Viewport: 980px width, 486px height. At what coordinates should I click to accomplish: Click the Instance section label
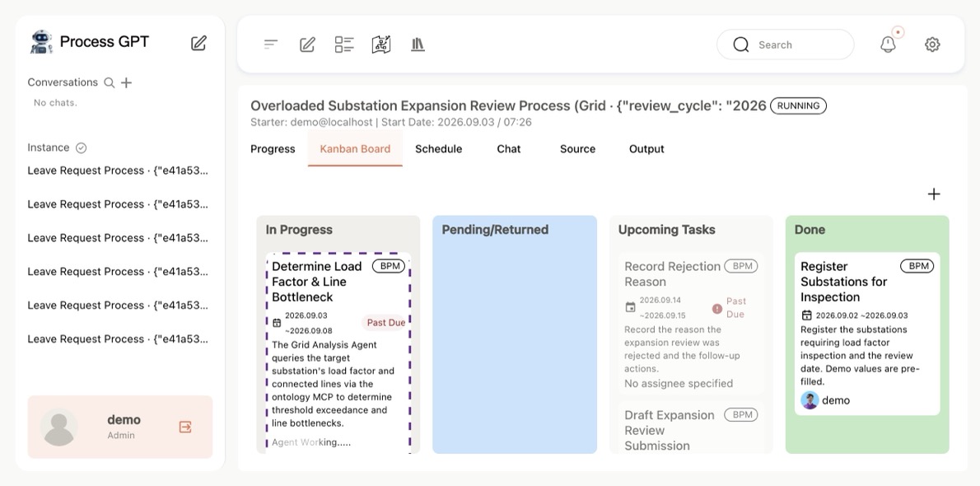click(48, 147)
